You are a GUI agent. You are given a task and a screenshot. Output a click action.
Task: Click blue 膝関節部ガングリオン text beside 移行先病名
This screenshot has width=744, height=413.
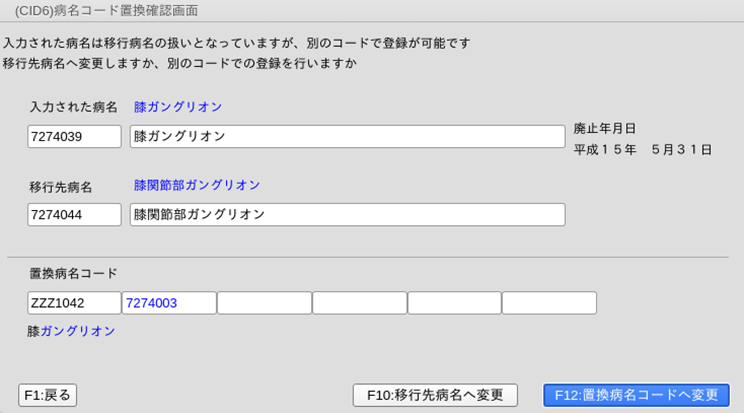point(197,185)
